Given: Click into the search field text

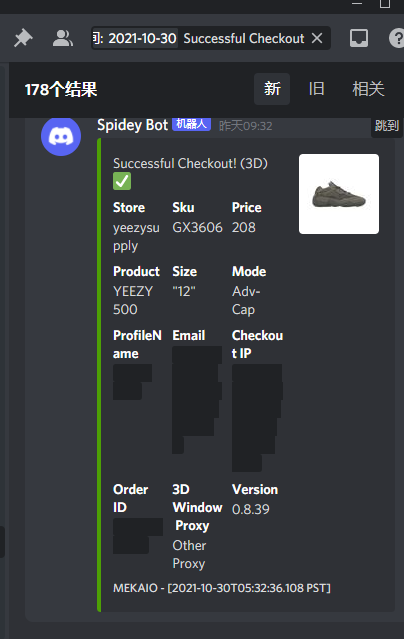Looking at the screenshot, I should coord(244,38).
